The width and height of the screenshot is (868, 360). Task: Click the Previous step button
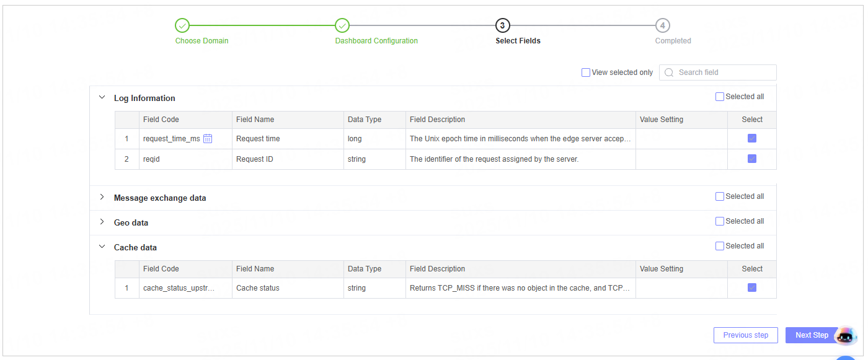tap(745, 335)
